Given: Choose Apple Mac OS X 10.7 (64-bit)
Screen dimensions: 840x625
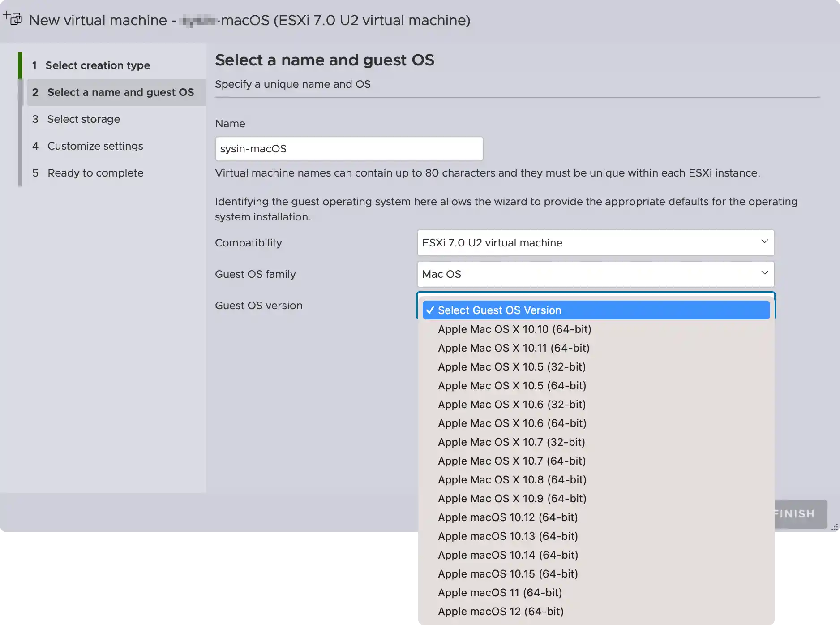Looking at the screenshot, I should point(596,461).
